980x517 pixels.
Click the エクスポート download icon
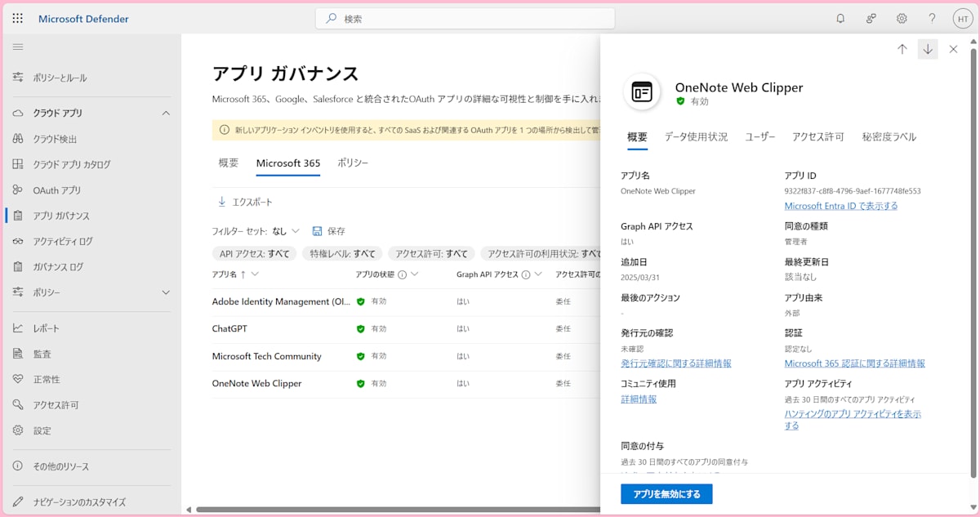pos(221,202)
